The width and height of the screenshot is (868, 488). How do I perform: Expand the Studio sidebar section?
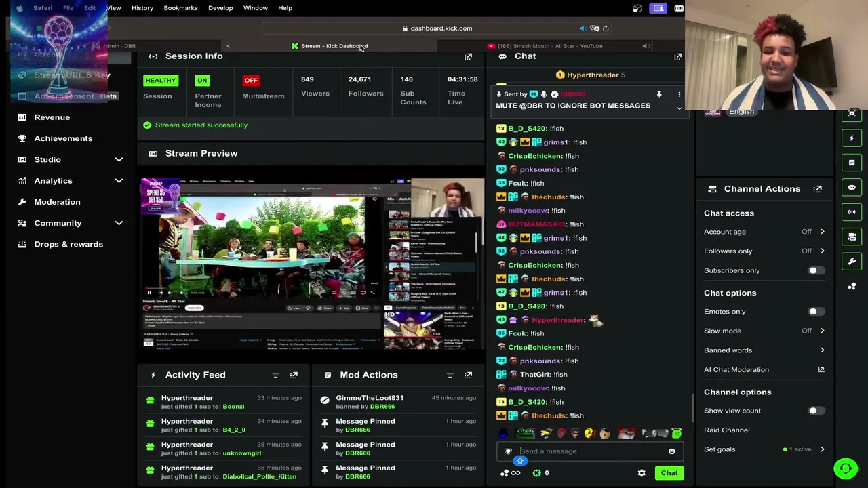119,159
